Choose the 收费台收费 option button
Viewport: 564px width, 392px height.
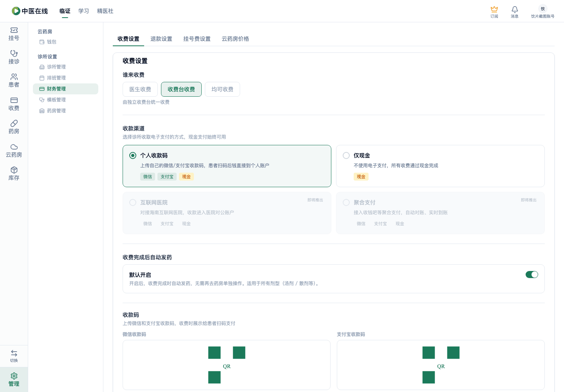(x=181, y=89)
